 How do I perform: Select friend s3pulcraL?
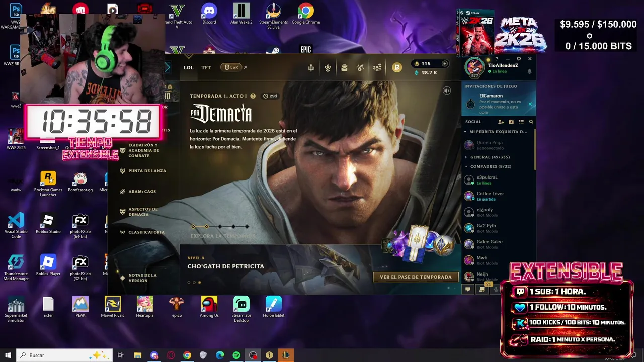pyautogui.click(x=497, y=179)
